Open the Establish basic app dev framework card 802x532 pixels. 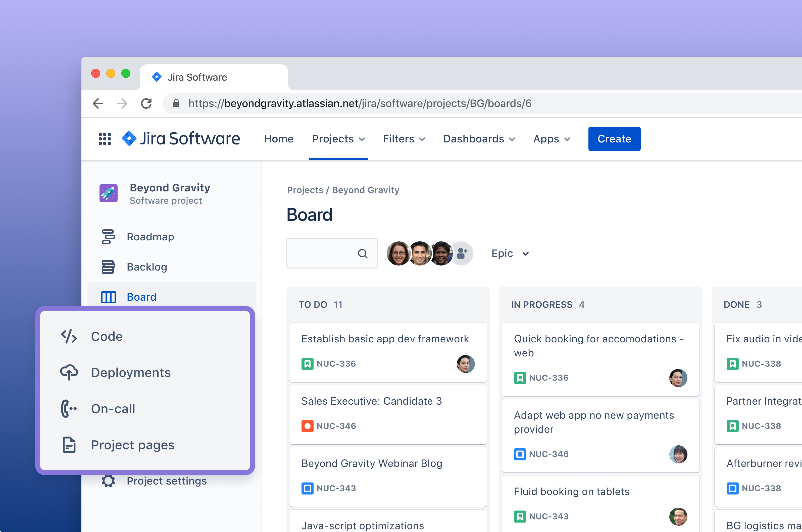coord(388,352)
